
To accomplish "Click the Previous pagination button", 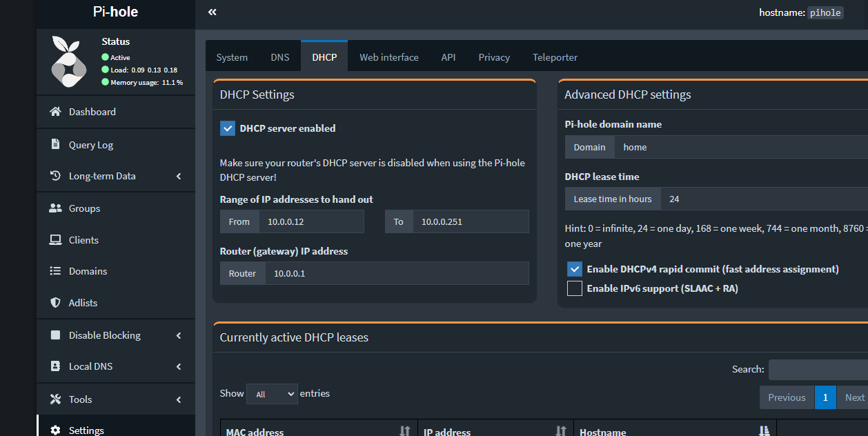I will pos(786,397).
